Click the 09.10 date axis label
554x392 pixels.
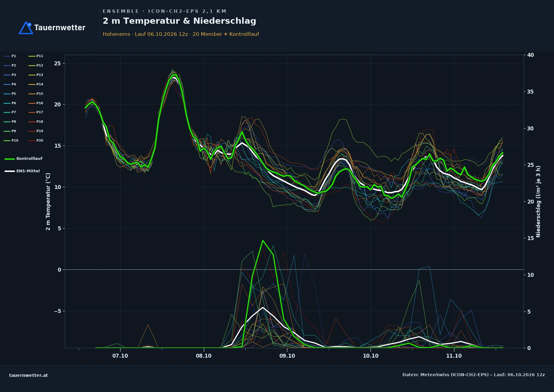tap(287, 356)
